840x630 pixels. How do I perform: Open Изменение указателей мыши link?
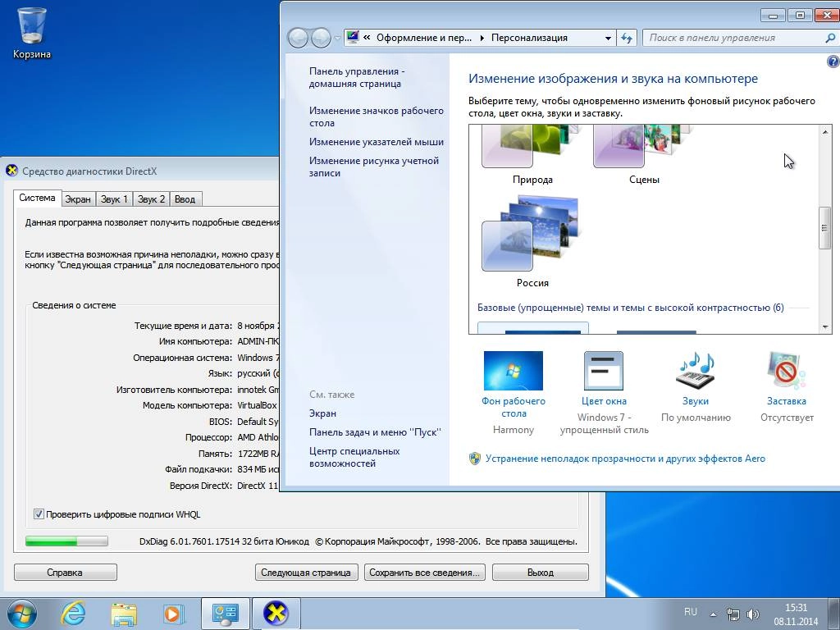point(376,142)
